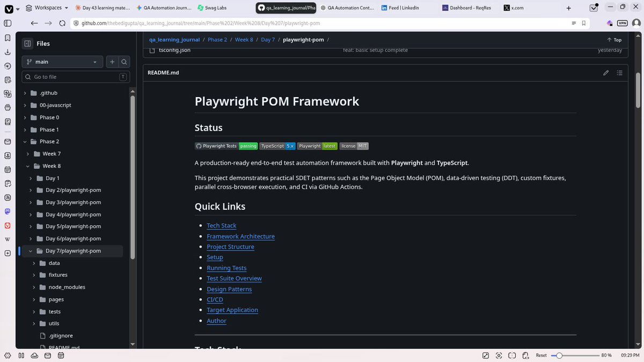Switch to the Swag Labs tab
The image size is (644, 362).
225,8
